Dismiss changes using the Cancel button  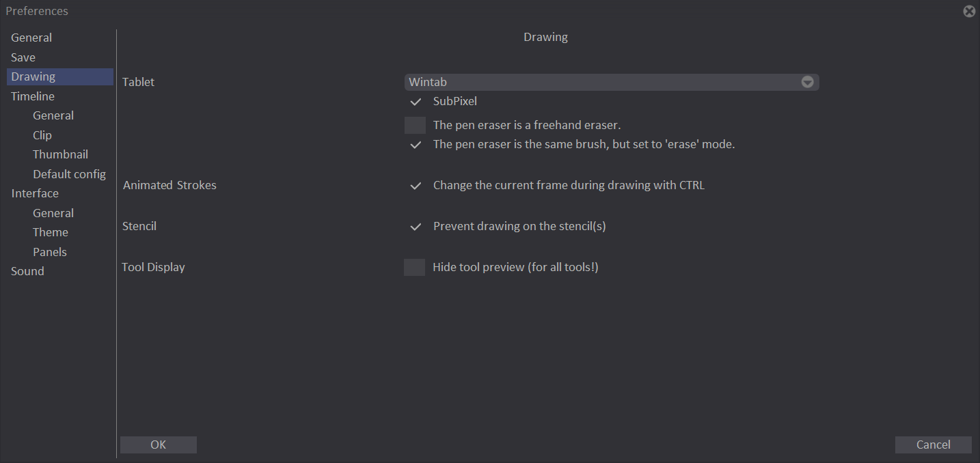point(933,444)
